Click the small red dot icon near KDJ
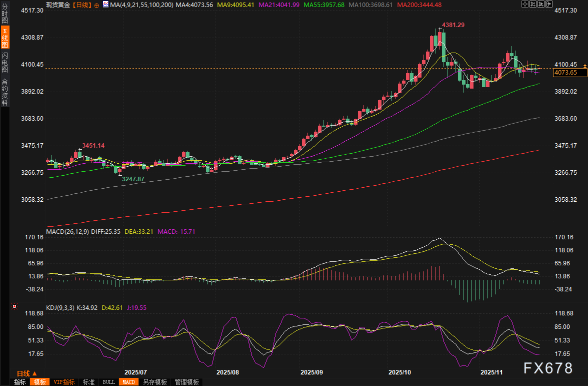 14,306
